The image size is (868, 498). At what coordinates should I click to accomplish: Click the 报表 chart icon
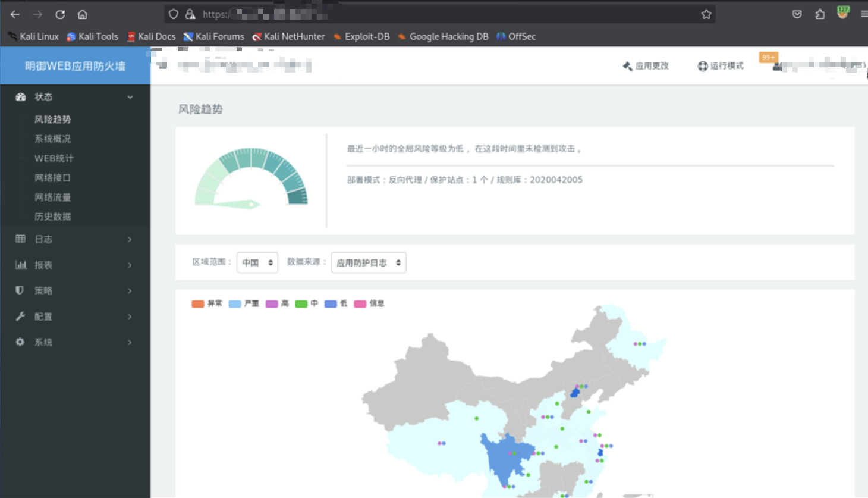tap(21, 265)
